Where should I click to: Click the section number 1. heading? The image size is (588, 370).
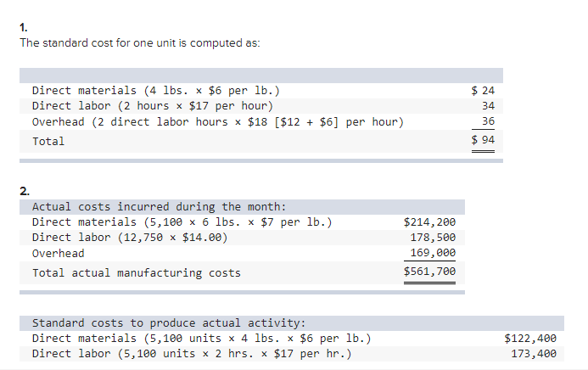point(24,28)
